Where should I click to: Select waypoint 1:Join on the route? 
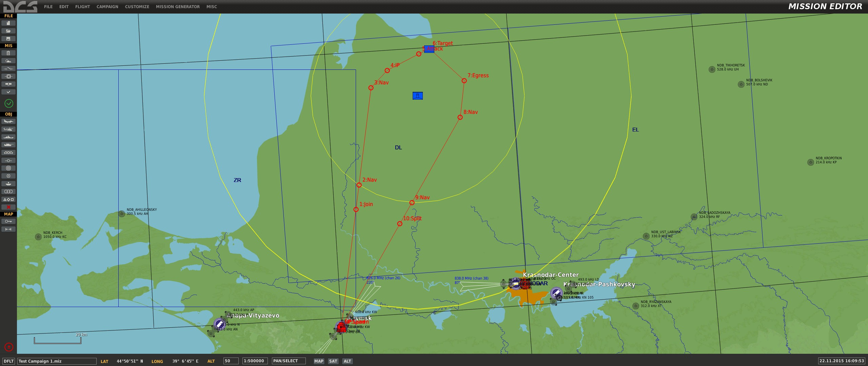tap(356, 209)
